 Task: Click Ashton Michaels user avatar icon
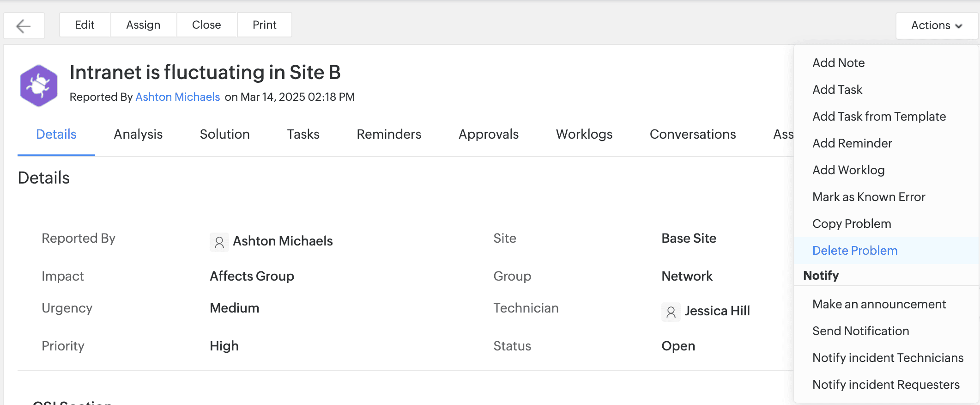[x=219, y=242]
